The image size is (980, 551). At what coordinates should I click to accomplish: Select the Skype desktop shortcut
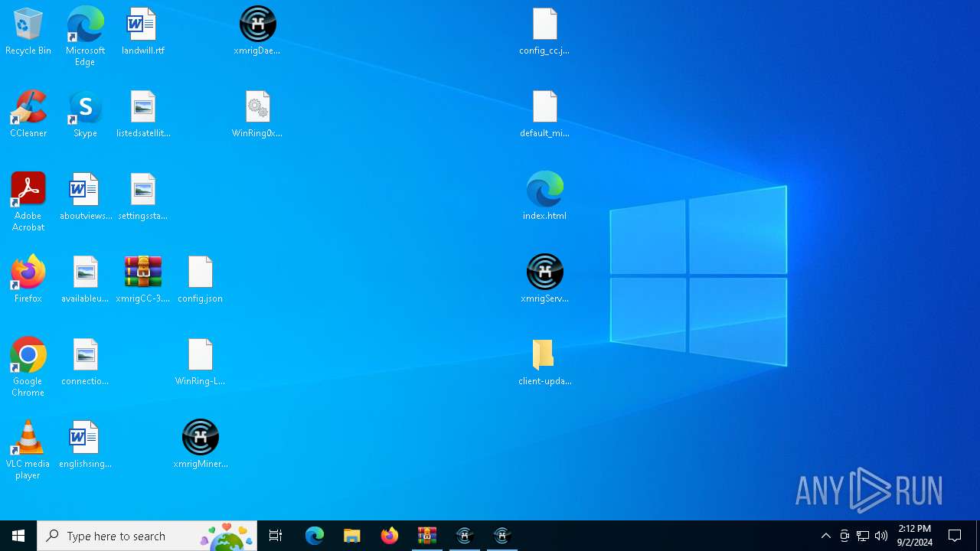[85, 115]
